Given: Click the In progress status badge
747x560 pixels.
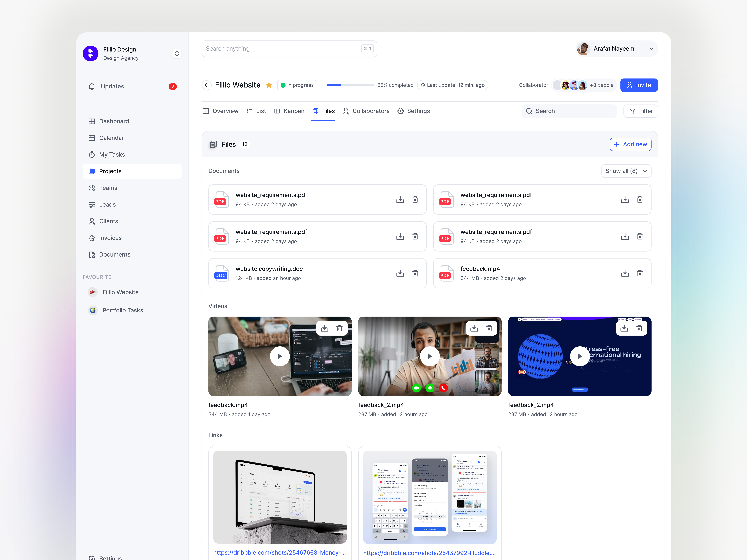Looking at the screenshot, I should click(297, 85).
